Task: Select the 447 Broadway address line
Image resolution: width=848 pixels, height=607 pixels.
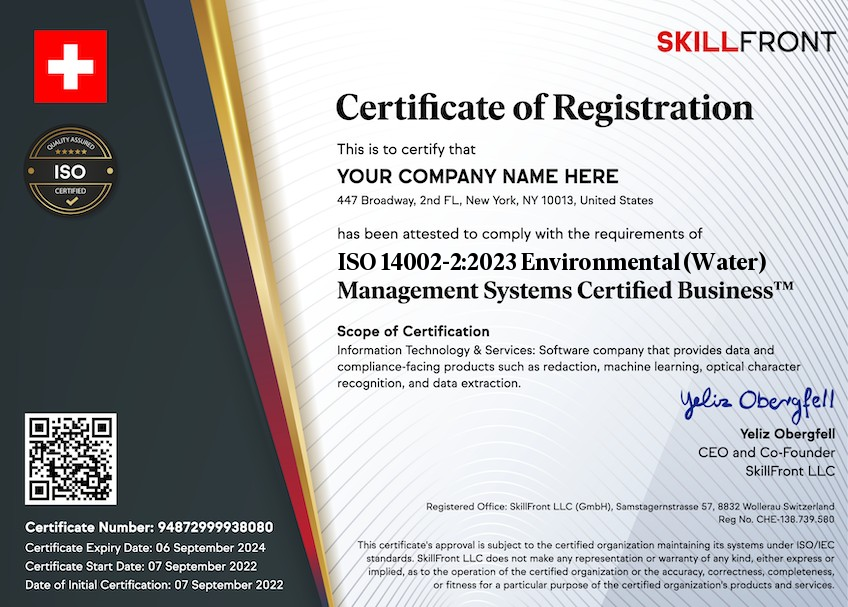Action: point(495,200)
